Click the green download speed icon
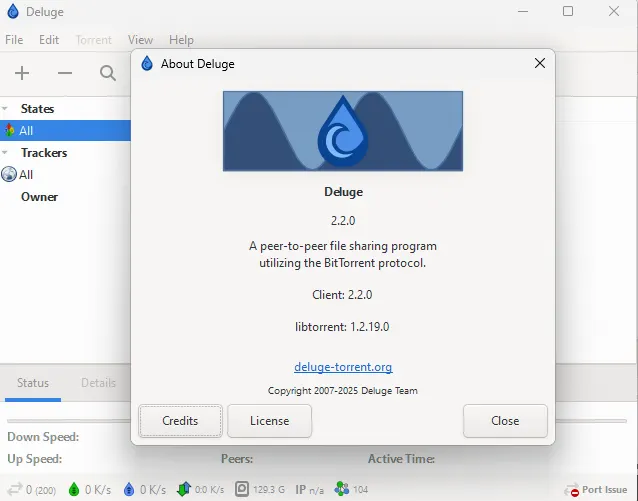Image resolution: width=638 pixels, height=501 pixels. 74,490
